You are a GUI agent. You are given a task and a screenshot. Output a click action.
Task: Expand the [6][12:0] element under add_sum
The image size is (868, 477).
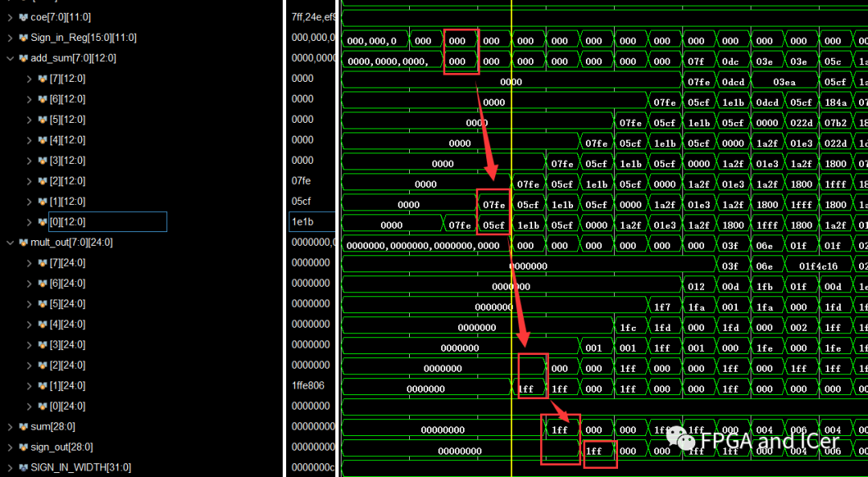pyautogui.click(x=30, y=99)
